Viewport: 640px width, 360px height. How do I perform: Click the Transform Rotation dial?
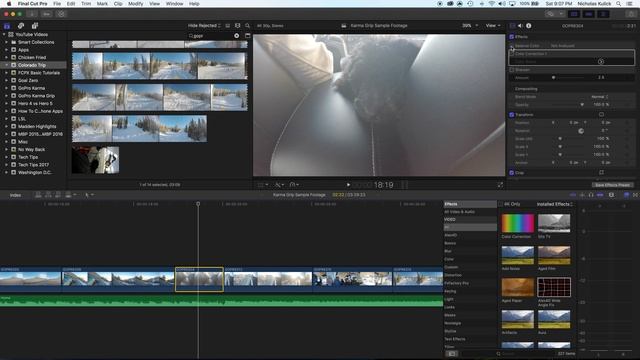pos(581,131)
